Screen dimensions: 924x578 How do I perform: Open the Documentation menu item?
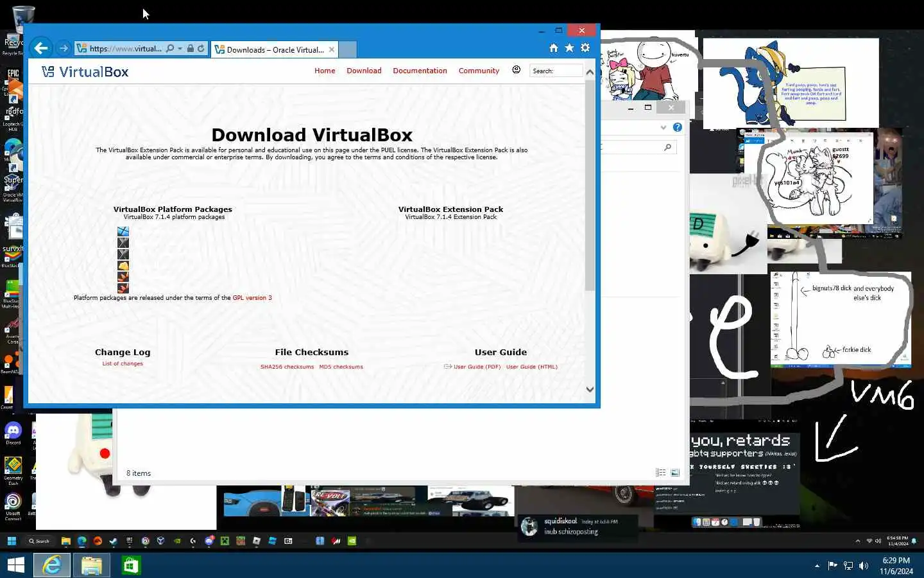[420, 71]
